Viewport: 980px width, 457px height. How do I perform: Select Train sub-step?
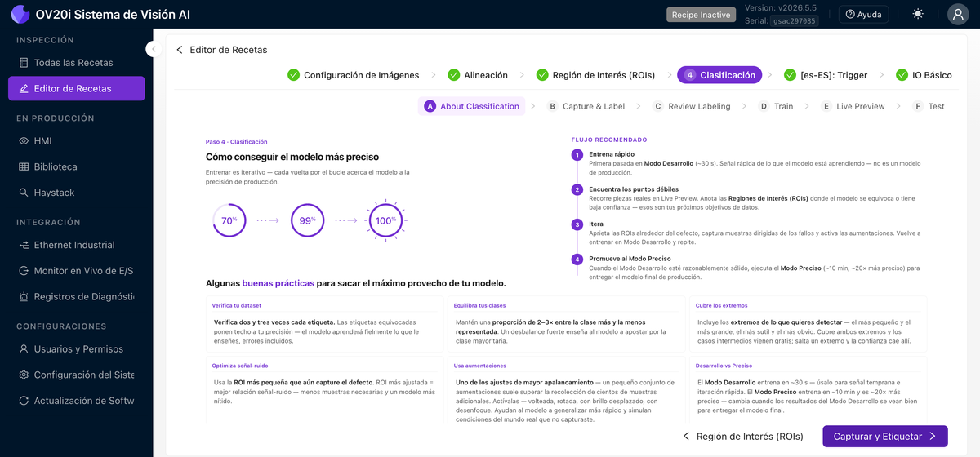776,106
